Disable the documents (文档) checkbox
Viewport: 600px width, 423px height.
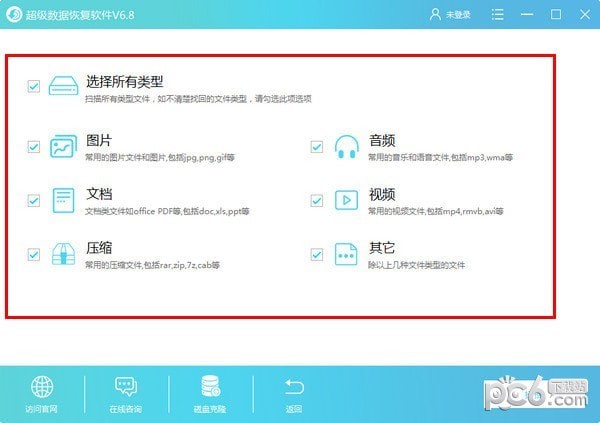click(x=34, y=200)
